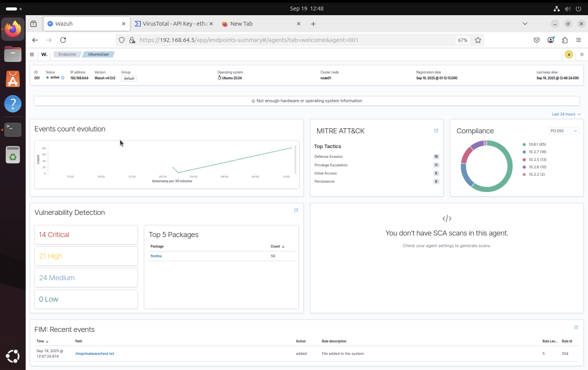Open /tmp/malware/test.txt file path link

94,353
